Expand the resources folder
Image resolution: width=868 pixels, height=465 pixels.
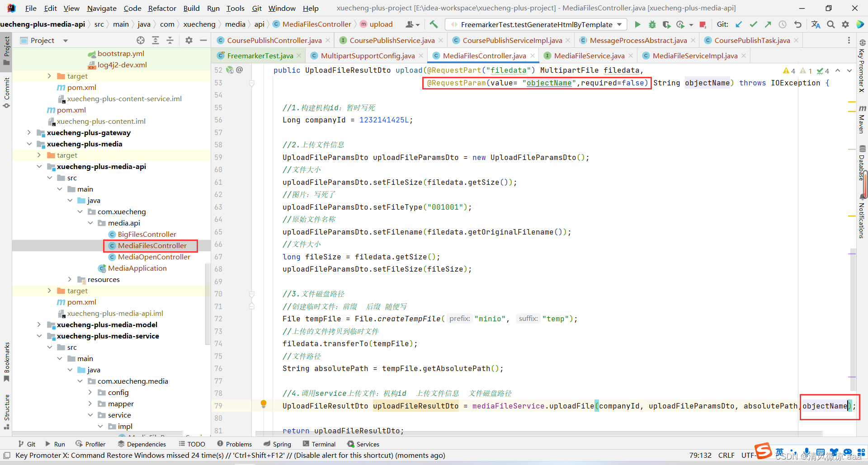70,279
